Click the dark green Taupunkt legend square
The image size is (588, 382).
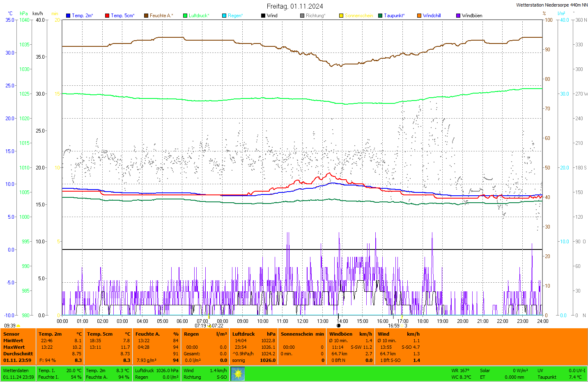coord(380,16)
